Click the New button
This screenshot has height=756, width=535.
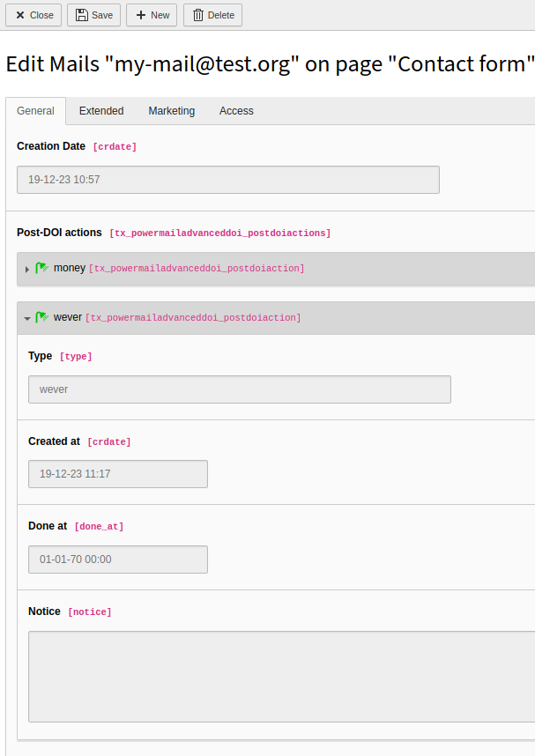pos(152,15)
